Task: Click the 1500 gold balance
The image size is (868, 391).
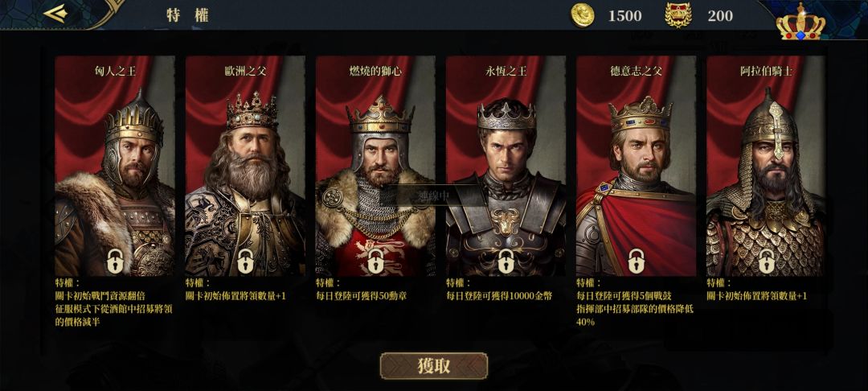Action: pos(625,15)
